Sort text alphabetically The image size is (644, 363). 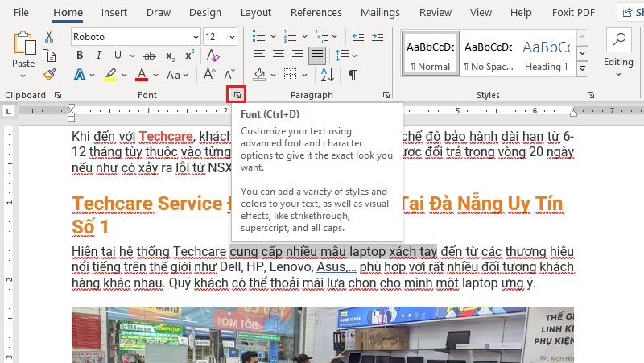point(328,75)
